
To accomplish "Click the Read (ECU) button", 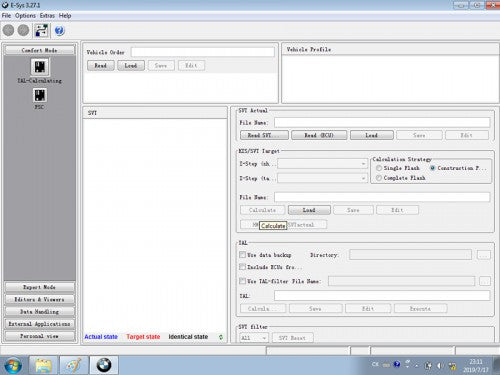I will (x=319, y=135).
